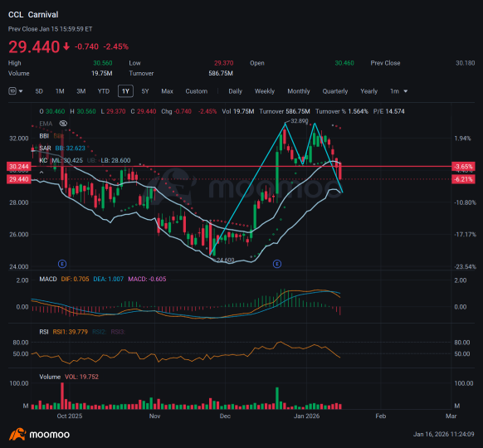Click the MACD indicator label
Viewport: 483px width, 448px height.
click(48, 279)
